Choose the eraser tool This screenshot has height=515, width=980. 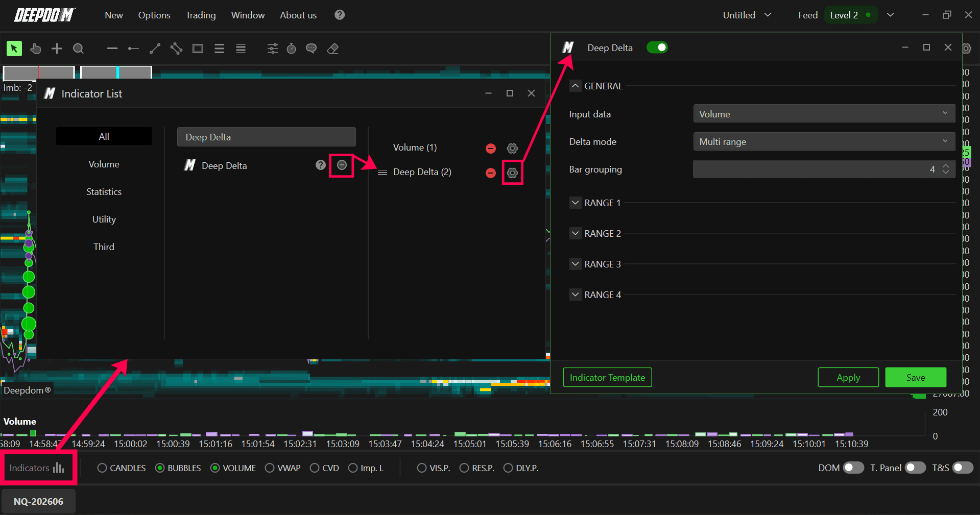(x=333, y=48)
